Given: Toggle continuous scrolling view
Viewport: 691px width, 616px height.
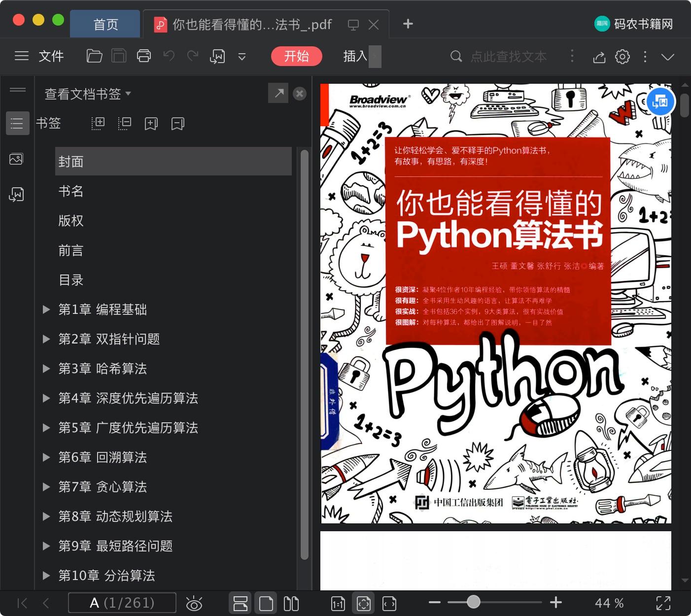Looking at the screenshot, I should point(241,603).
